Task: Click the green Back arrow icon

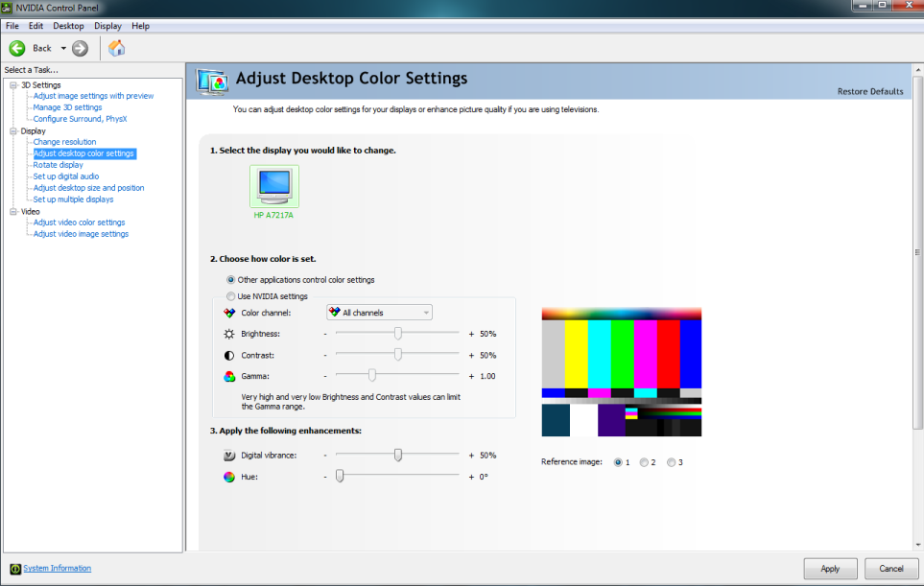Action: click(17, 48)
